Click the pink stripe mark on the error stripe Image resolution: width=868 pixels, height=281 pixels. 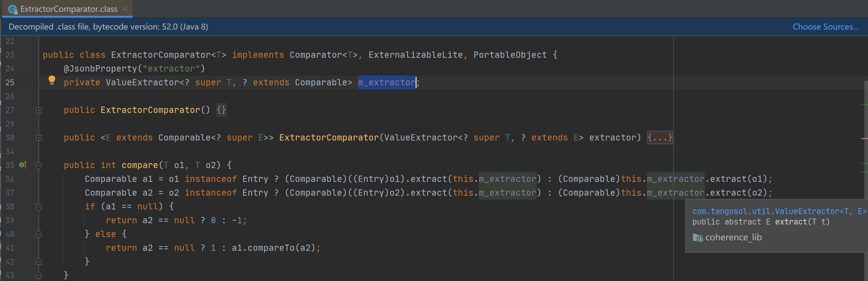pyautogui.click(x=864, y=138)
